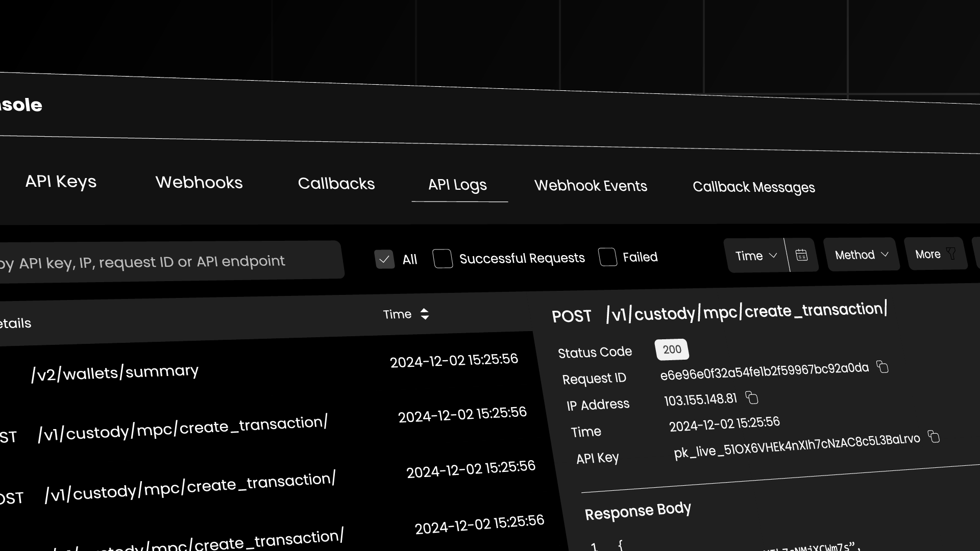Screen dimensions: 980x551
Task: Open the Method filter dropdown
Action: (x=861, y=255)
